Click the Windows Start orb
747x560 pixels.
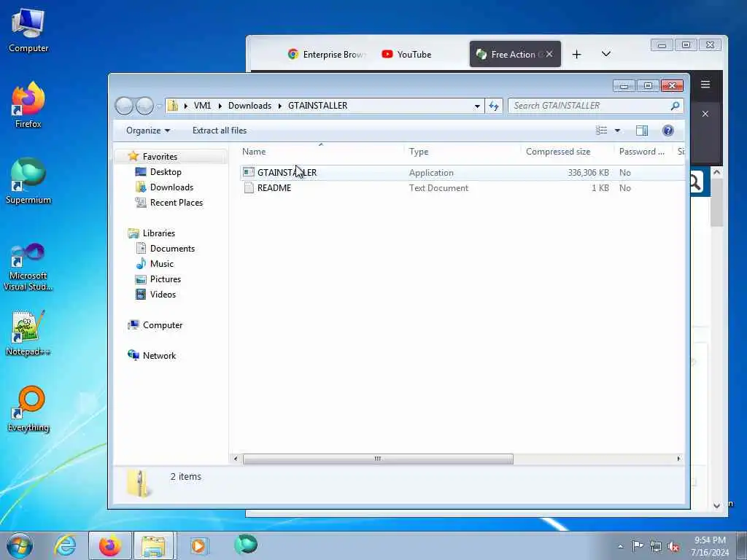pyautogui.click(x=20, y=545)
